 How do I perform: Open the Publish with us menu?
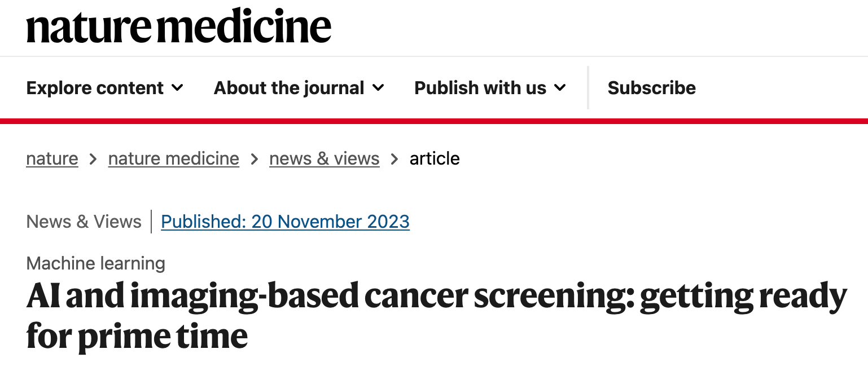tap(480, 88)
